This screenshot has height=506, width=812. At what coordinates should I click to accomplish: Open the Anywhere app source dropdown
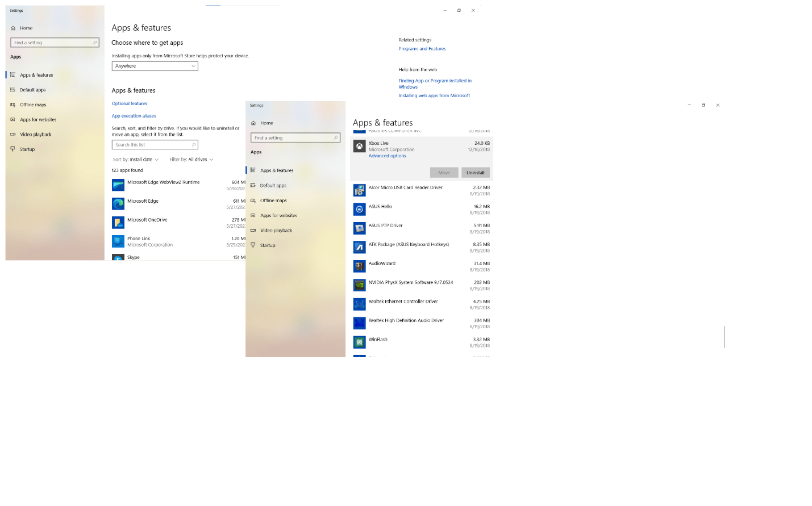pyautogui.click(x=155, y=66)
